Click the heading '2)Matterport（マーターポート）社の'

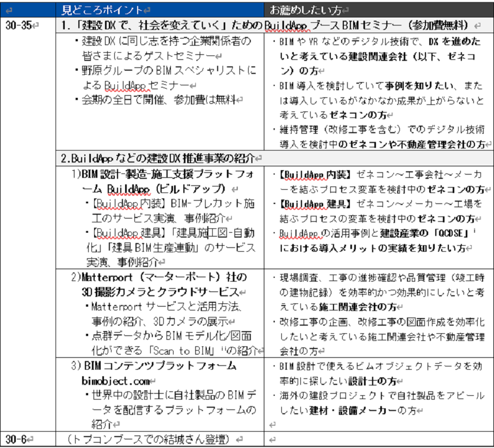(159, 277)
